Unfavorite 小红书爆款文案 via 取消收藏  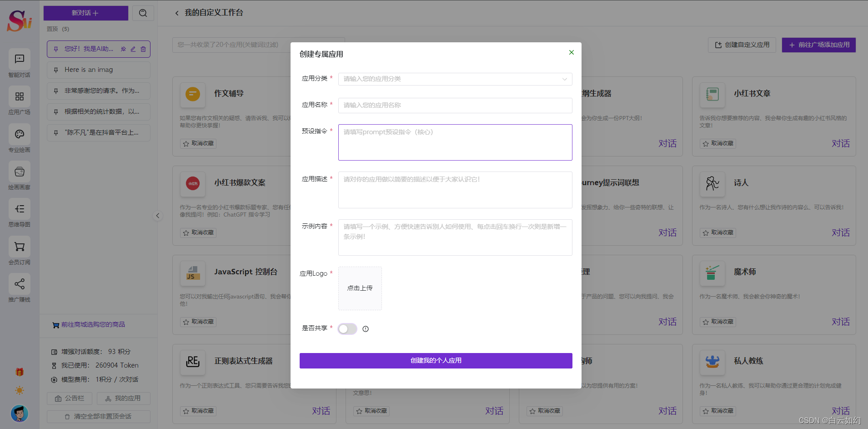pyautogui.click(x=198, y=232)
